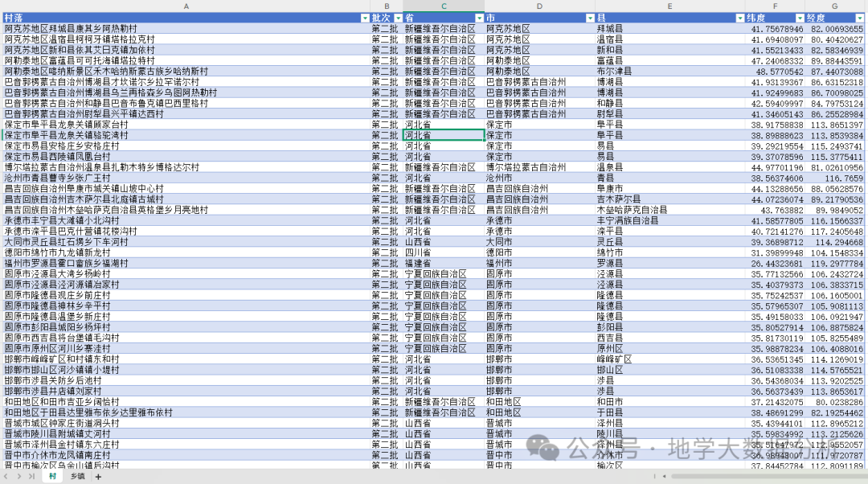Switch to the 乡镇 sheet tab

pyautogui.click(x=77, y=476)
